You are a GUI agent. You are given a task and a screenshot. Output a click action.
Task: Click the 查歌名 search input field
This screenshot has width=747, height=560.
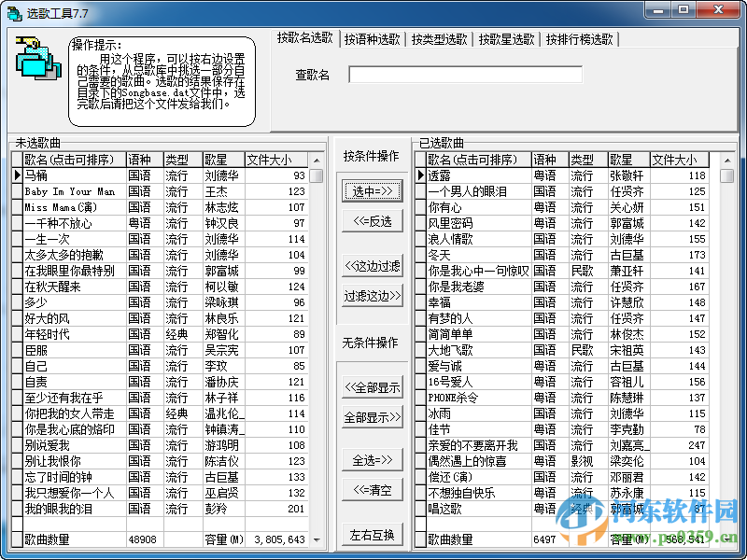pyautogui.click(x=465, y=75)
